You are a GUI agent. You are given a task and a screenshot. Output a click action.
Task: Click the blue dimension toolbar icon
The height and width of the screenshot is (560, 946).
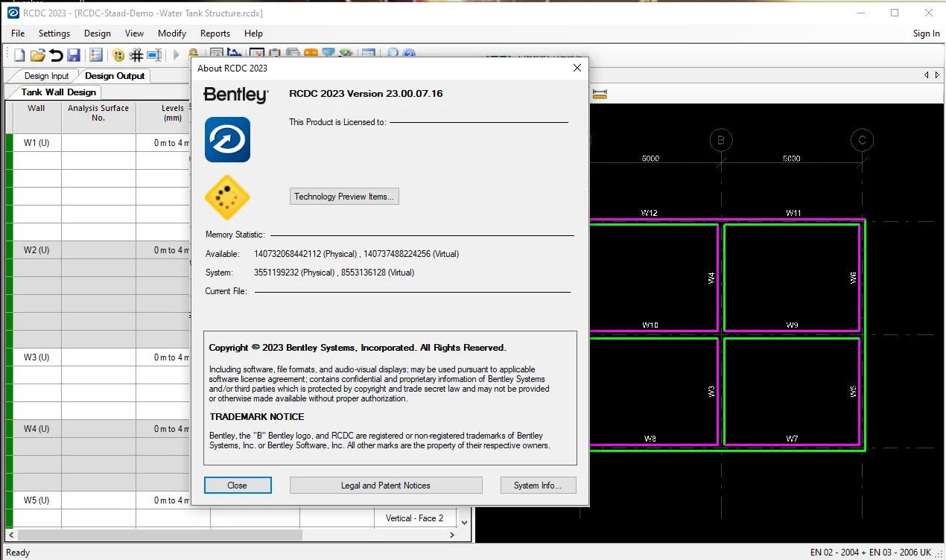tap(154, 55)
